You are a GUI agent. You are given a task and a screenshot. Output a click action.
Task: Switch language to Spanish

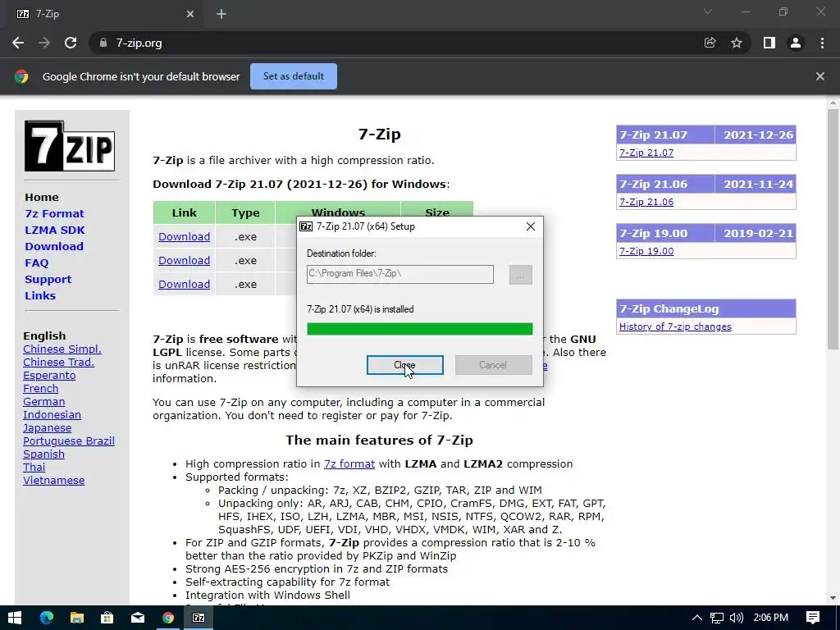click(x=44, y=454)
